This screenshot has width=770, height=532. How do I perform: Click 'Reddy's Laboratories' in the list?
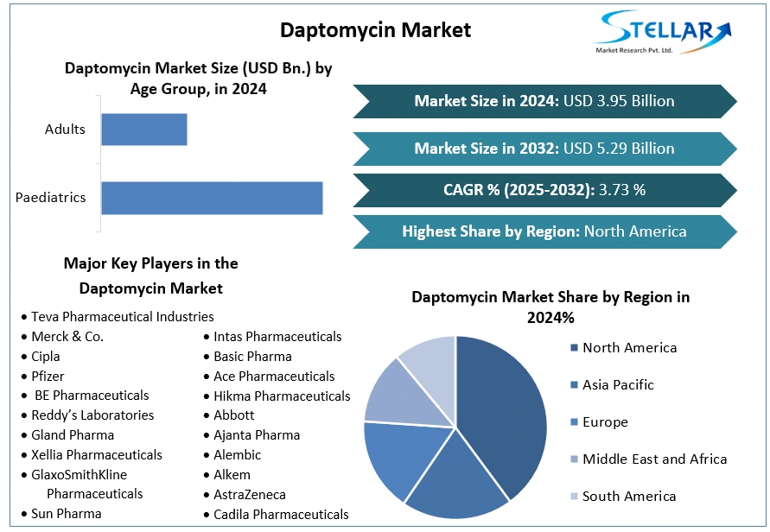pyautogui.click(x=92, y=415)
